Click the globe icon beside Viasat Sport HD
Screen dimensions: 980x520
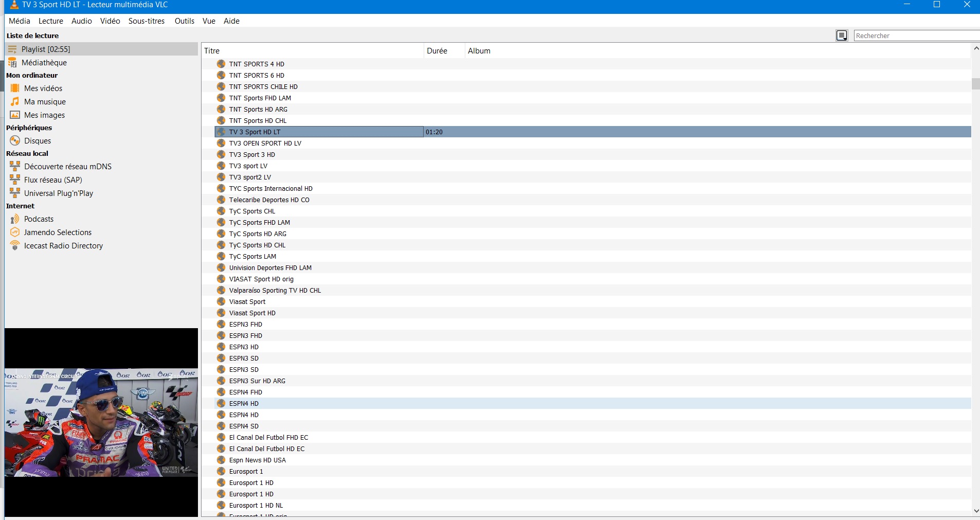pos(221,313)
